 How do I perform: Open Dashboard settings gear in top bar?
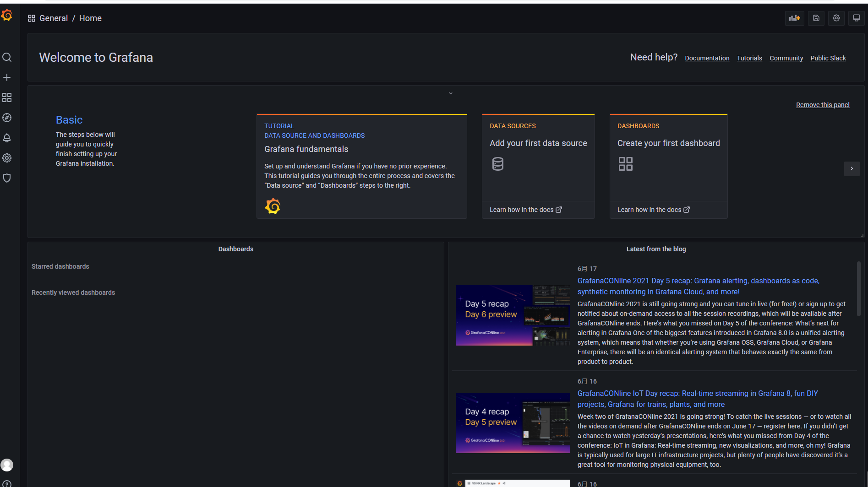pyautogui.click(x=836, y=18)
